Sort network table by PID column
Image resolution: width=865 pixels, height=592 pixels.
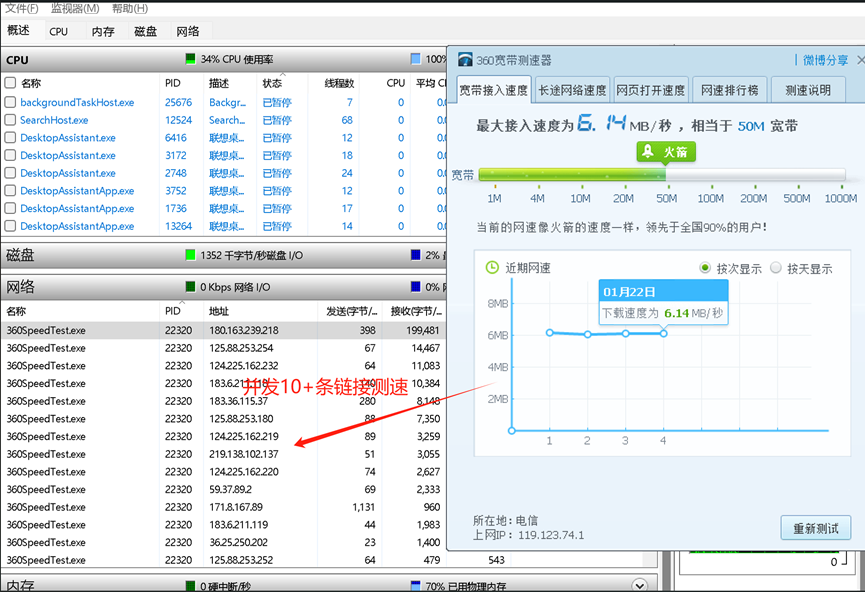coord(173,311)
